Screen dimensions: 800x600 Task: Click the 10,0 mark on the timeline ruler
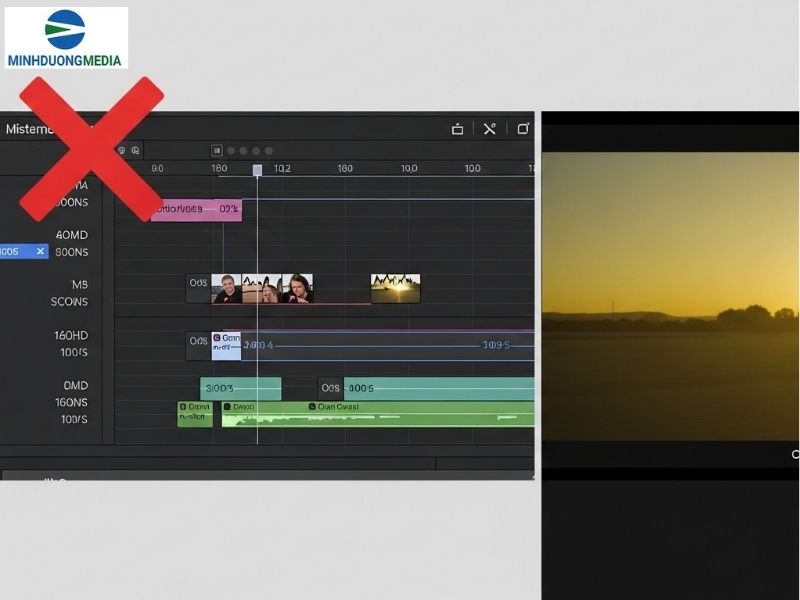(x=409, y=169)
